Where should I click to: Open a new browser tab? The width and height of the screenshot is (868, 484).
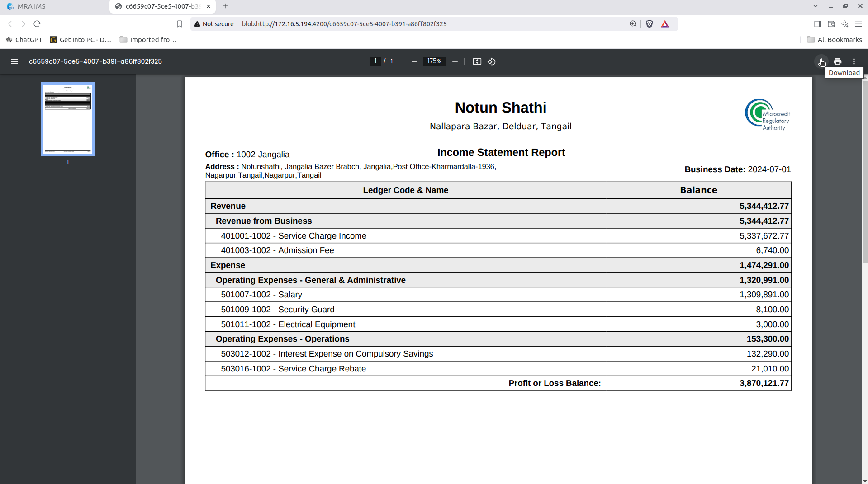click(225, 6)
